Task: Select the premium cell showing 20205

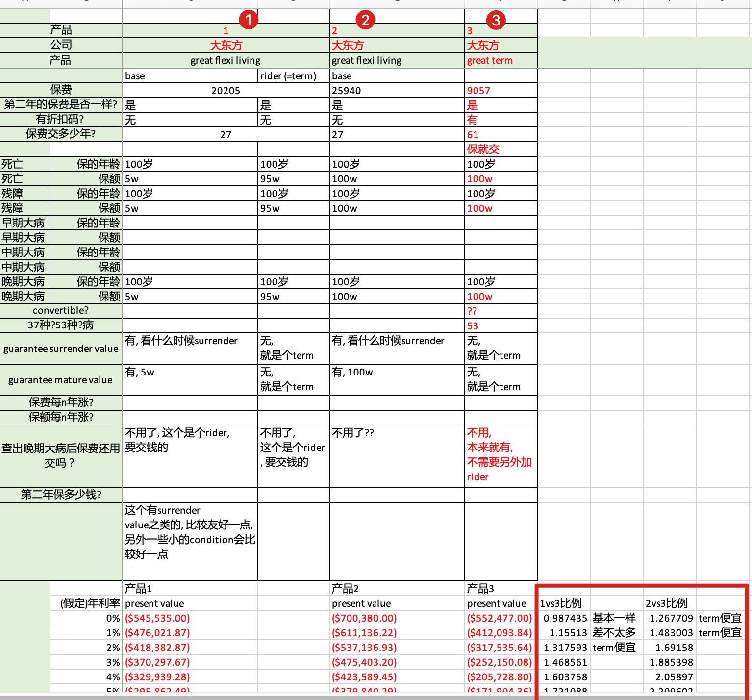Action: (x=226, y=91)
